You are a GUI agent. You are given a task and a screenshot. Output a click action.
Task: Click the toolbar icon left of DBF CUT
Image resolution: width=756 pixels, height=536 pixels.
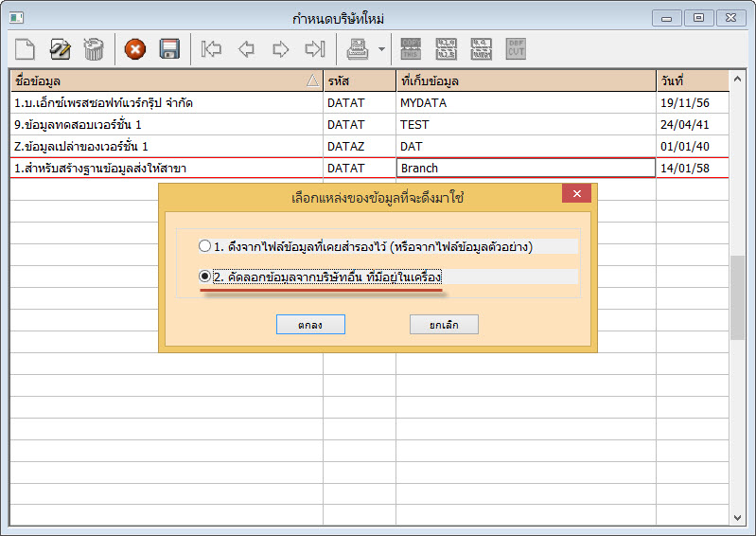tap(482, 49)
